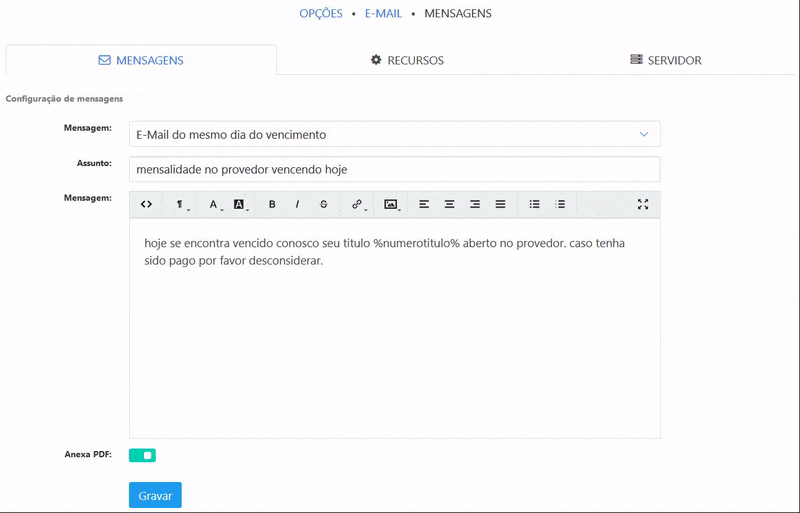Screen dimensions: 800x513
Task: Go to OPÇÕES breadcrumb link
Action: pyautogui.click(x=321, y=14)
